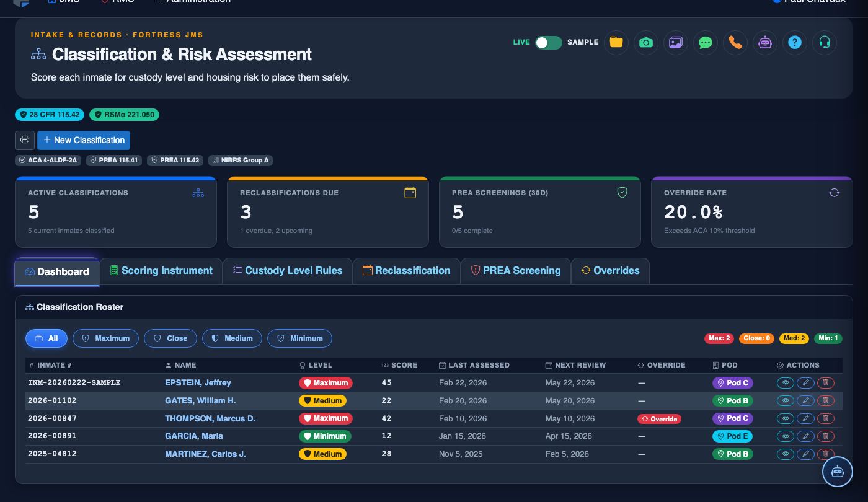View GARCIA, Maria record via eye icon
The image size is (868, 502).
pyautogui.click(x=786, y=436)
